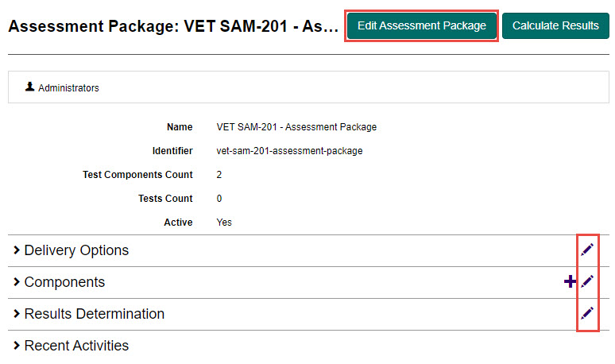Click the Components section title text
Viewport: 615px width, 364px height.
[x=64, y=282]
